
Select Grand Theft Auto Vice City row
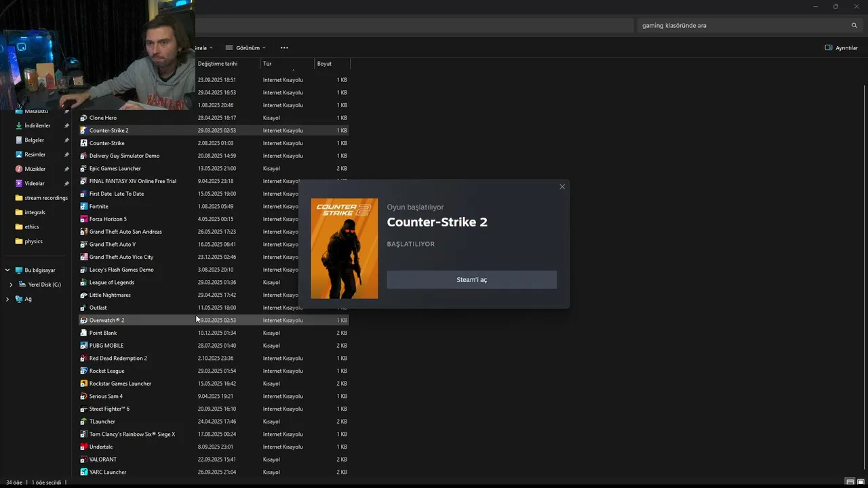click(x=214, y=257)
